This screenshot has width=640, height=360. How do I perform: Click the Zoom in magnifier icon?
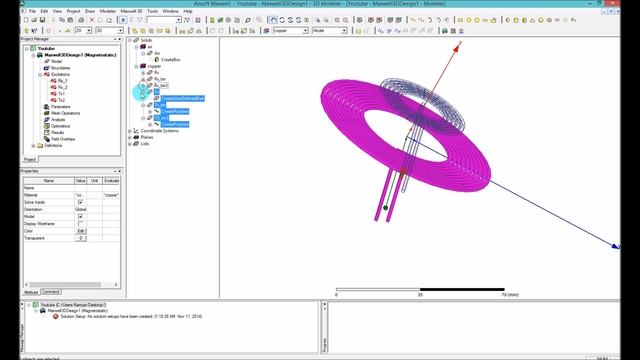[337, 20]
